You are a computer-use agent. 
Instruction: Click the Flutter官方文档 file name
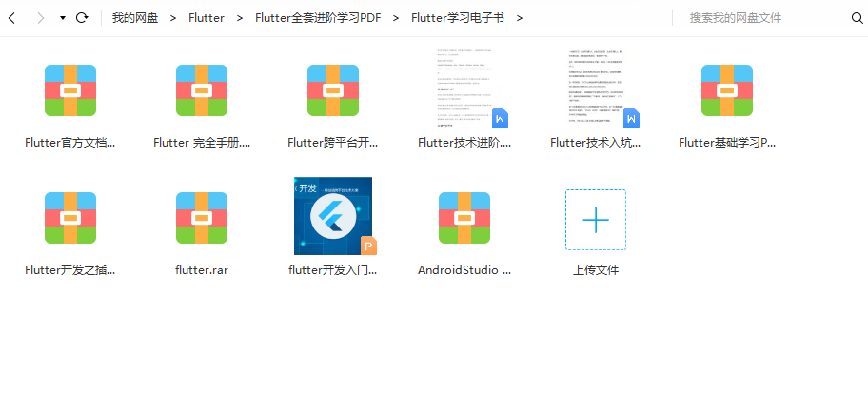click(x=70, y=143)
